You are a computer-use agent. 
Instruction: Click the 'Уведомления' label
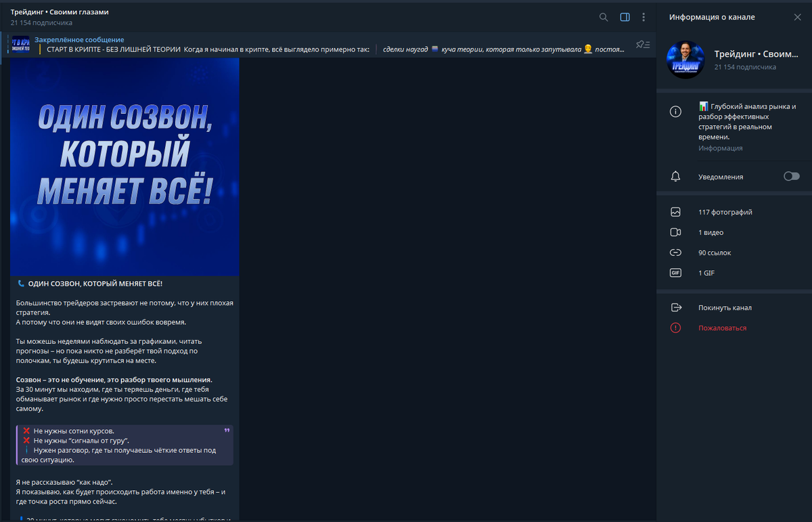click(x=721, y=177)
